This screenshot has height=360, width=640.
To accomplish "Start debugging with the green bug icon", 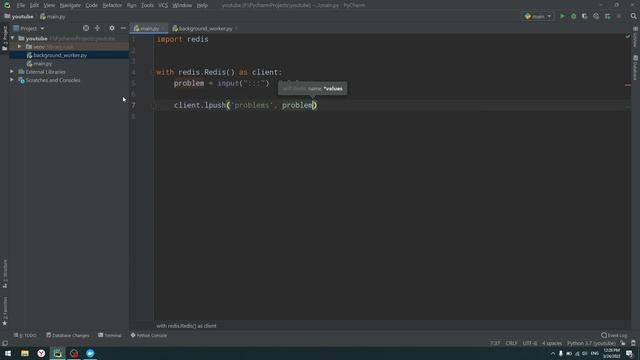I will pyautogui.click(x=573, y=16).
